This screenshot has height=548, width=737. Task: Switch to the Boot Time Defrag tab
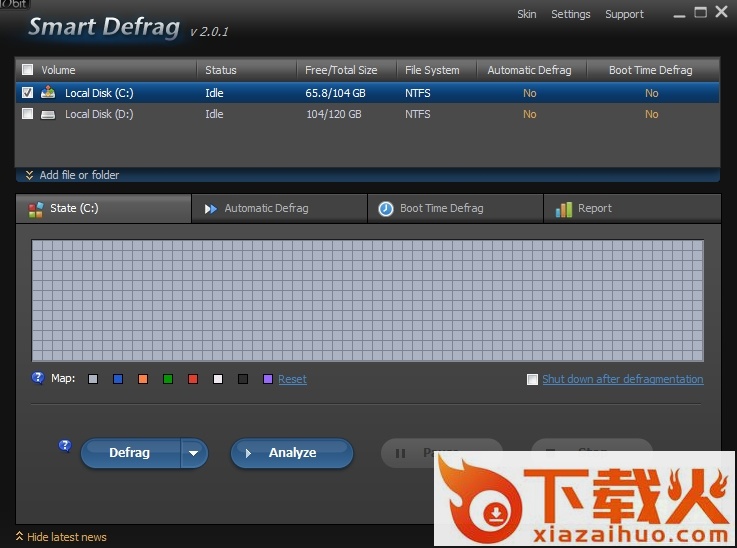click(x=455, y=209)
